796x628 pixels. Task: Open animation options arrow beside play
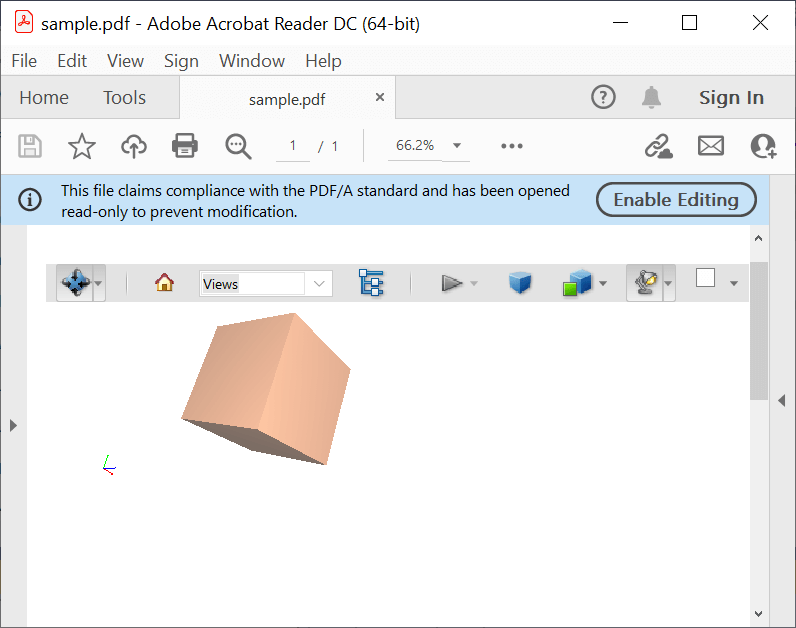[474, 283]
